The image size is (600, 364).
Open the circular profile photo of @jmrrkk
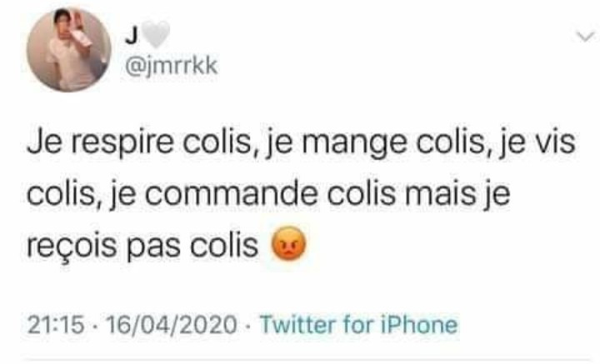coord(69,50)
